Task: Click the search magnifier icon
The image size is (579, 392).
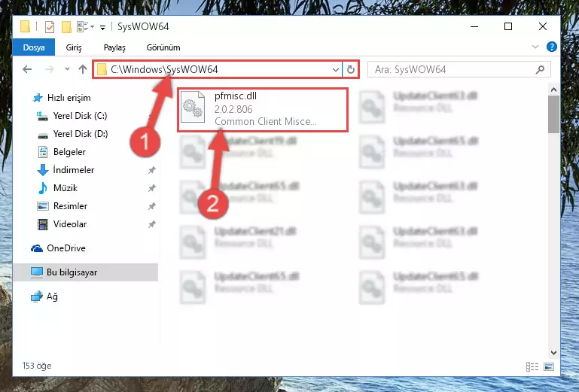Action: 541,69
